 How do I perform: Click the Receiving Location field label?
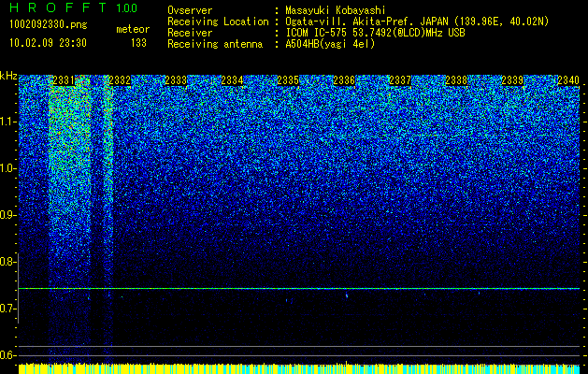point(218,22)
